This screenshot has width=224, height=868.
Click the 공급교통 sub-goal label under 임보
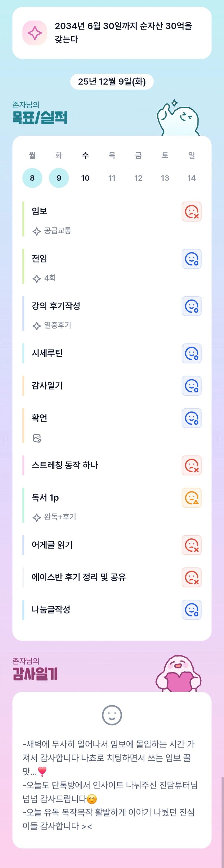(x=57, y=231)
